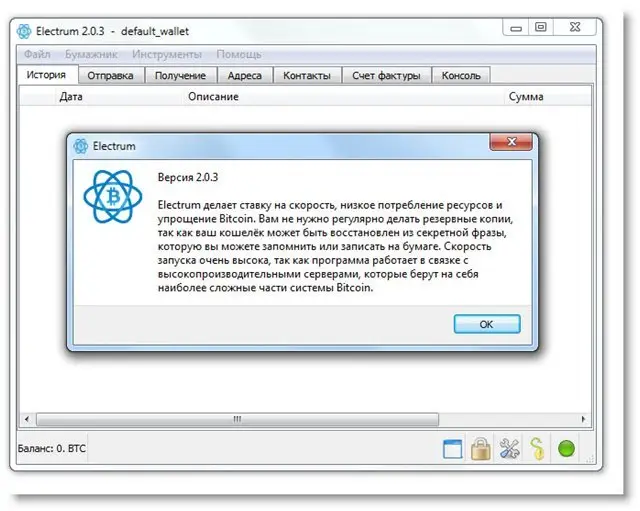640x511 pixels.
Task: Switch to the Консоль tab
Action: point(461,76)
